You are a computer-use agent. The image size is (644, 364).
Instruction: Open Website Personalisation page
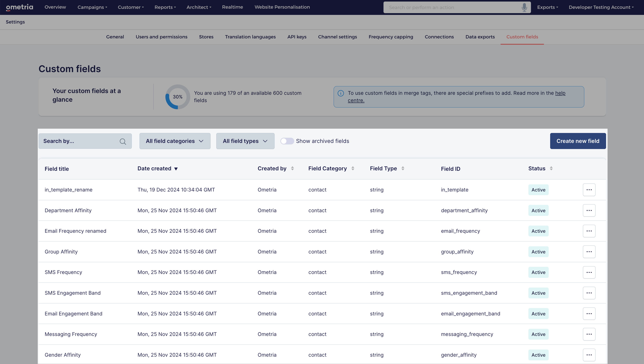click(x=282, y=7)
